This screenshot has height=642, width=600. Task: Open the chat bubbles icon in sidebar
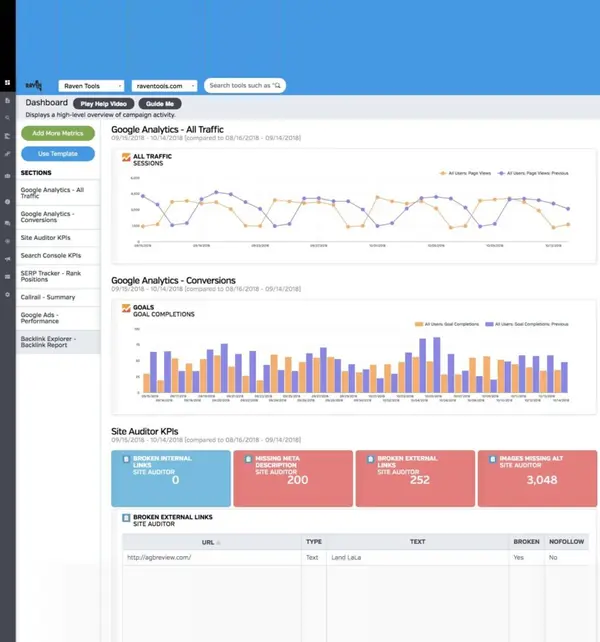pos(7,224)
